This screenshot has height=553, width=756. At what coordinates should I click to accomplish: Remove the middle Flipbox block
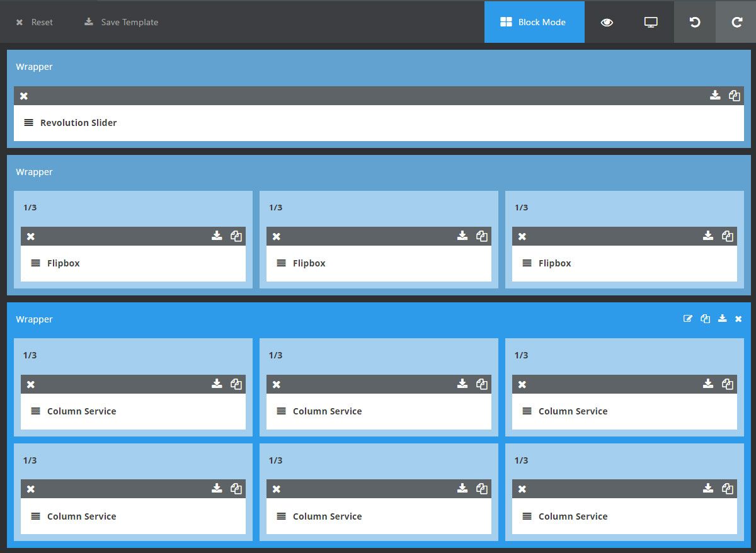click(x=276, y=236)
